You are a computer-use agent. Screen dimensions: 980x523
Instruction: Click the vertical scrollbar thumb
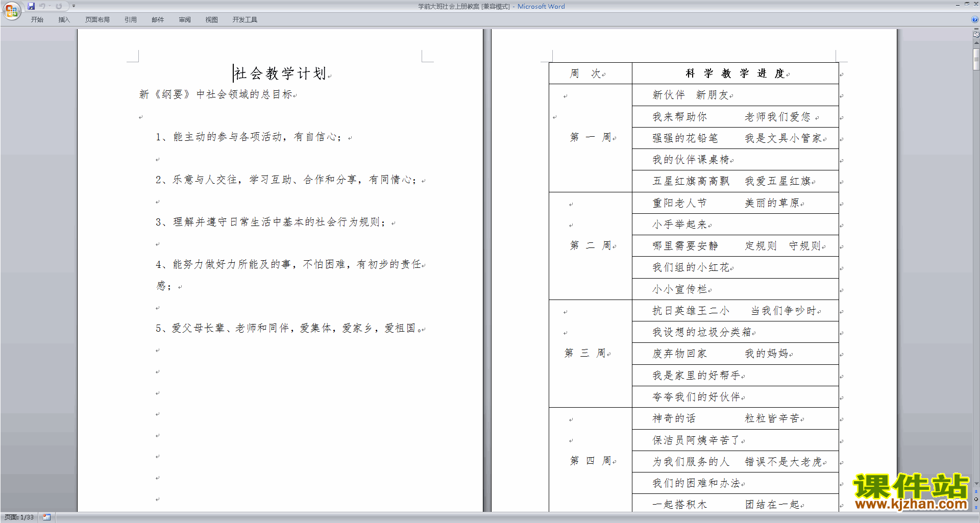[976, 59]
